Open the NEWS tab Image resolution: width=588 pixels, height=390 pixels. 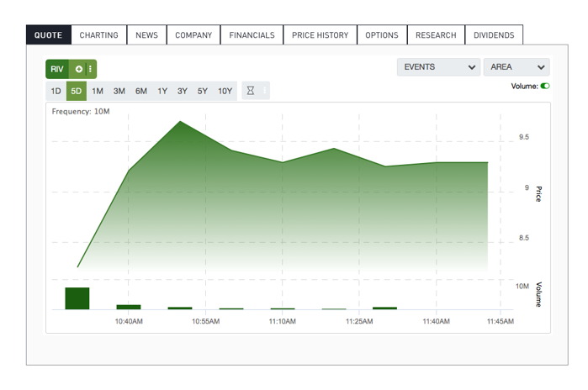coord(146,34)
